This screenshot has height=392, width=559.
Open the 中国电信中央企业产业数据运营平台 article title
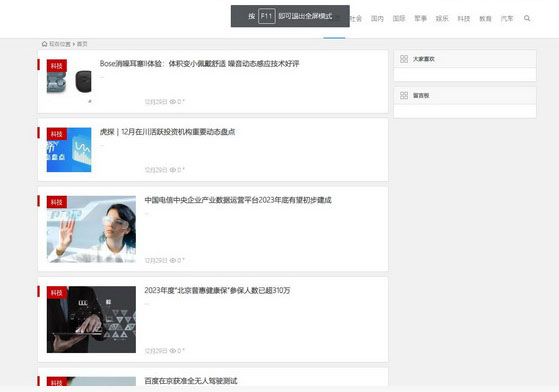point(238,200)
